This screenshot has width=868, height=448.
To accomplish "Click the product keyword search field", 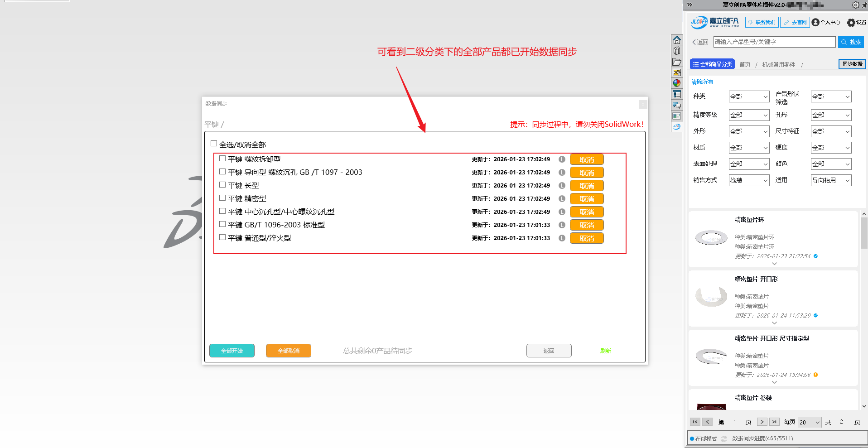I will [774, 42].
